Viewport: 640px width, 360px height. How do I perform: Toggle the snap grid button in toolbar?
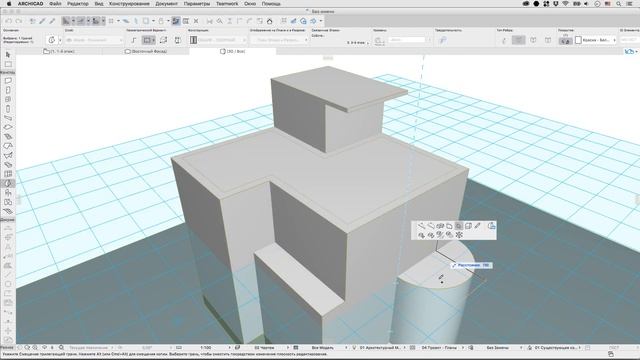(111, 21)
